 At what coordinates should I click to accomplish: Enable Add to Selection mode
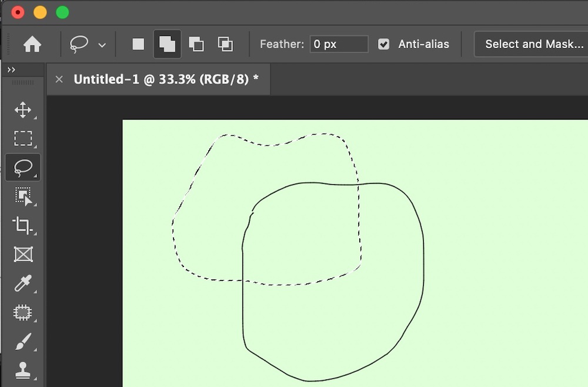pos(167,44)
